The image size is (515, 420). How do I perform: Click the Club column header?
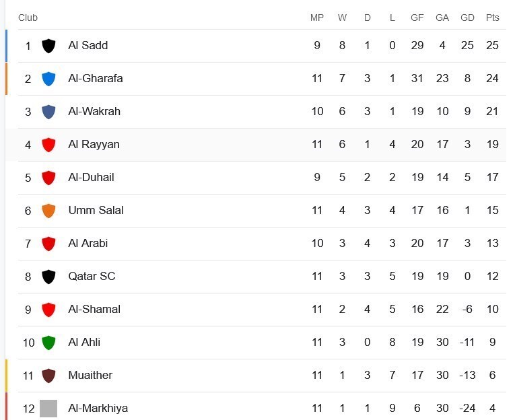pyautogui.click(x=28, y=17)
